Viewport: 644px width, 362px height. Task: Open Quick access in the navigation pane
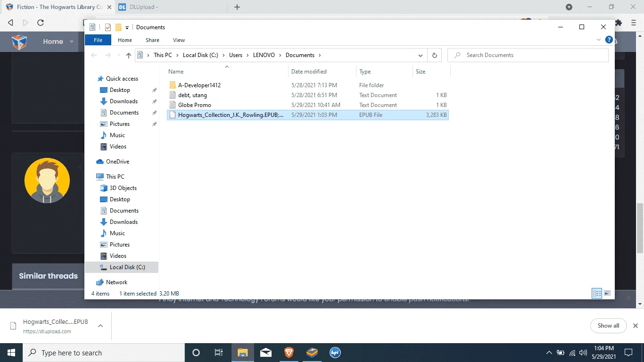tap(122, 79)
